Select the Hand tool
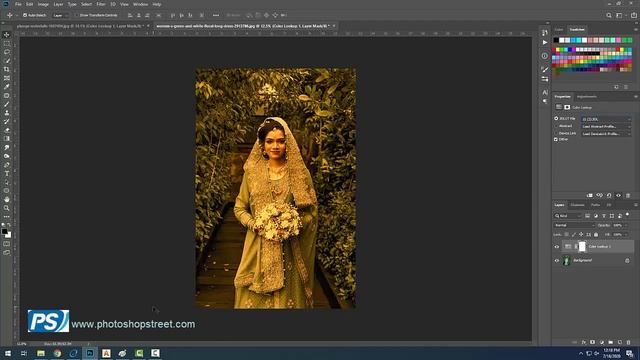Screen dimensions: 640x360 point(7,199)
